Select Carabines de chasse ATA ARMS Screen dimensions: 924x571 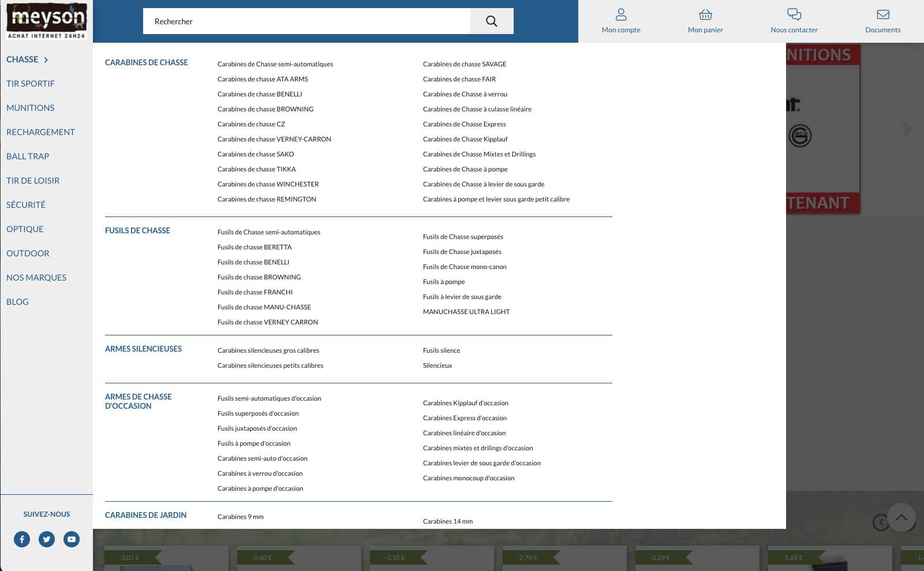click(263, 79)
